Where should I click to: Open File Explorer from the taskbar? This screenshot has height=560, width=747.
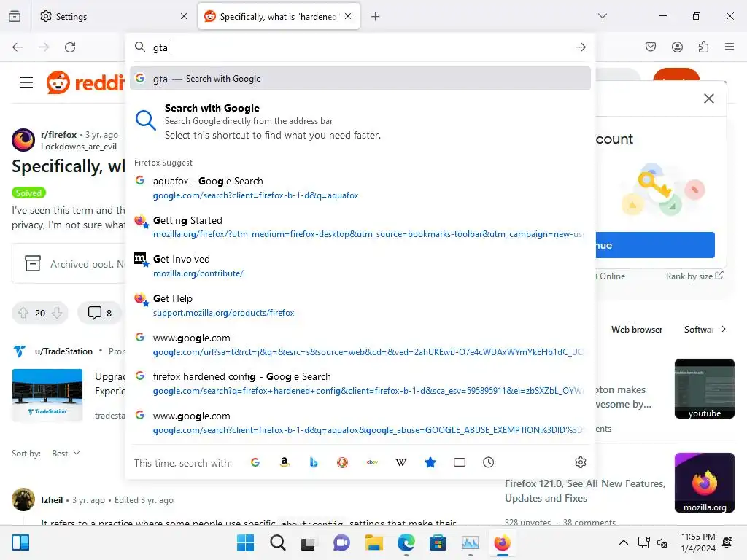[x=374, y=542]
